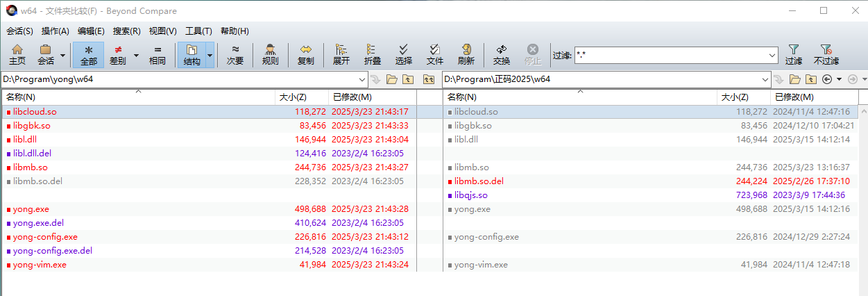Toggle 次要 (Minor) differences button
Screen dimensions: 868x296
(x=235, y=55)
